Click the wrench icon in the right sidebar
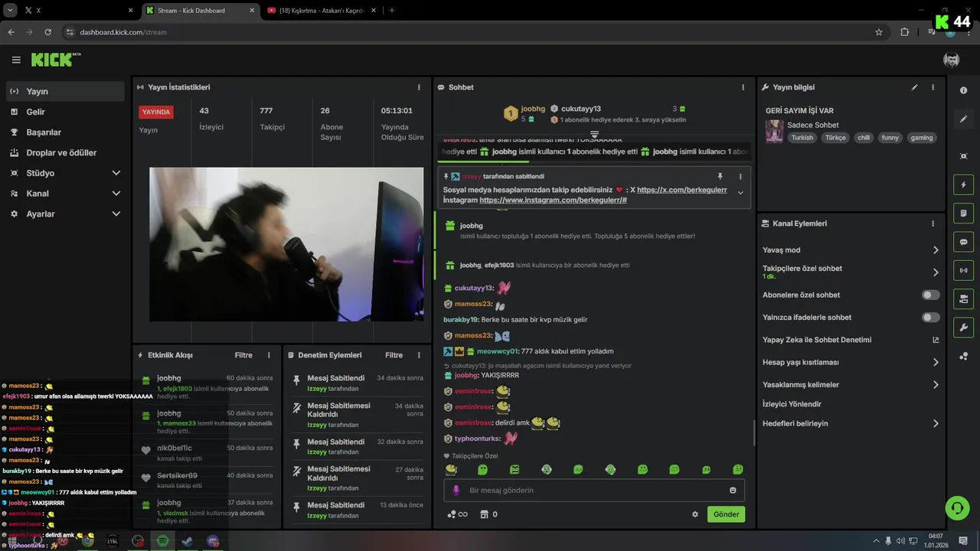 coord(963,328)
